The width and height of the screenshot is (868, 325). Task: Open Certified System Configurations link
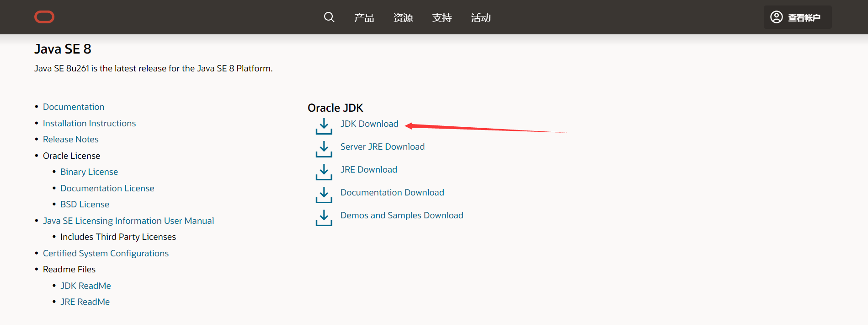tap(106, 253)
